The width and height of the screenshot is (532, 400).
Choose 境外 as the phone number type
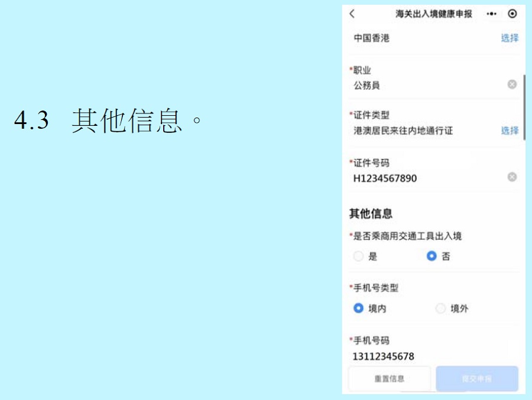click(440, 308)
